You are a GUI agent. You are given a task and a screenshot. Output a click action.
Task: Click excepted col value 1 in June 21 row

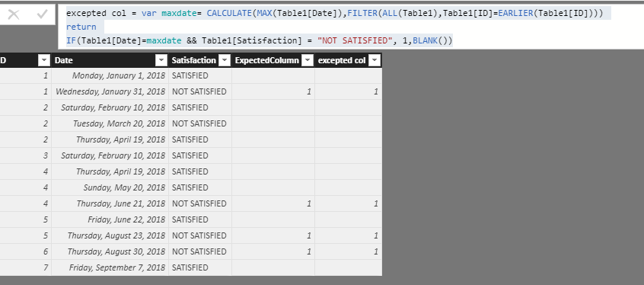[376, 204]
